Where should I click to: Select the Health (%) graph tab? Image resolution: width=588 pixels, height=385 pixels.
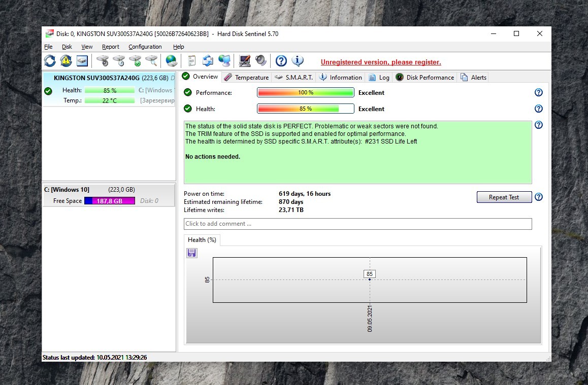(x=202, y=240)
